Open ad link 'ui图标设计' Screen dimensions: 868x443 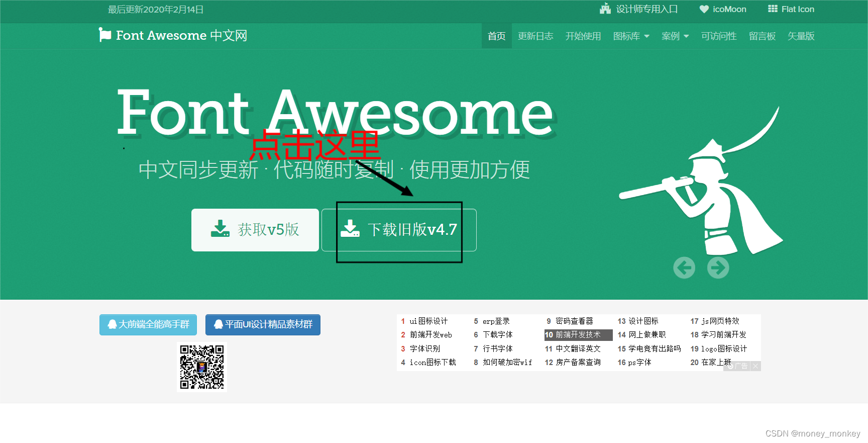tap(428, 321)
